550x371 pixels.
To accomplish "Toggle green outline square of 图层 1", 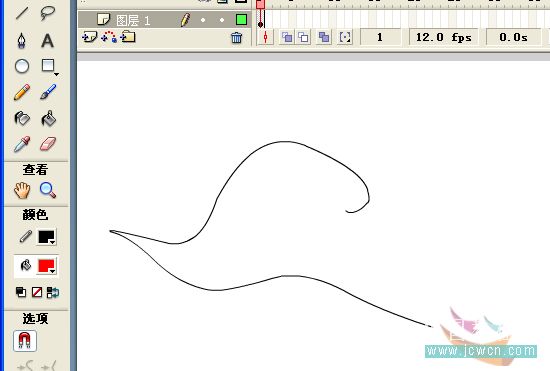I will click(x=241, y=20).
